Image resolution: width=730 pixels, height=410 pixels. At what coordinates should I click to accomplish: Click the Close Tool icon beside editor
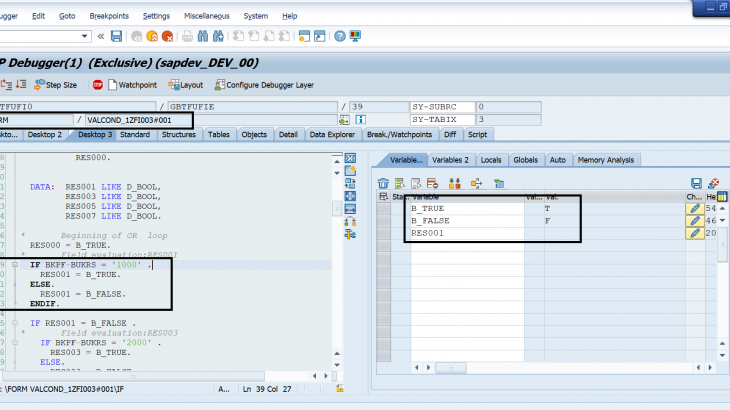350,158
